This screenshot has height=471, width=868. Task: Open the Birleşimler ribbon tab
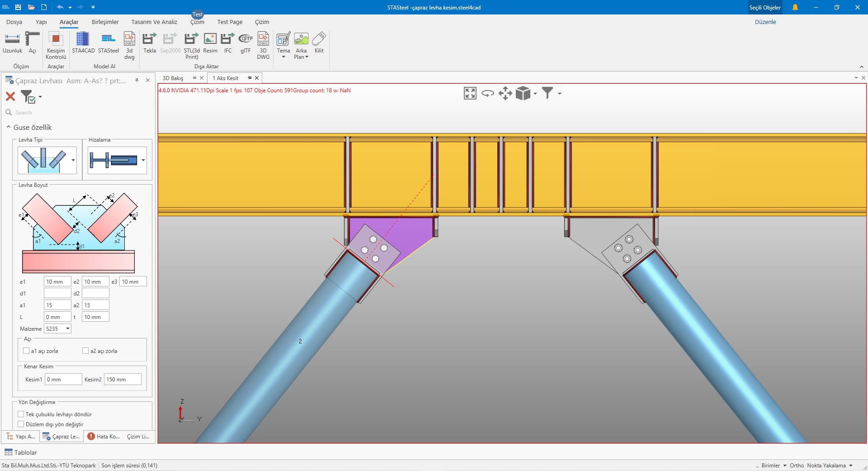(x=105, y=22)
